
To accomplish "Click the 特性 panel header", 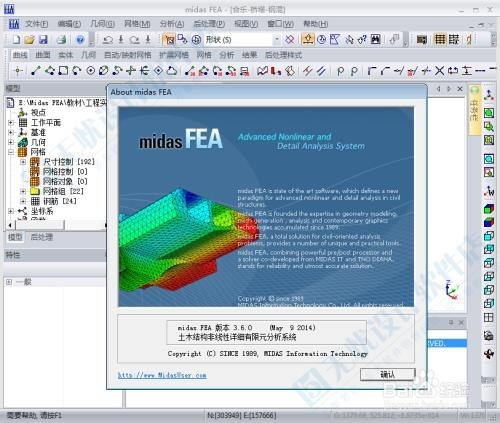I will pyautogui.click(x=55, y=255).
